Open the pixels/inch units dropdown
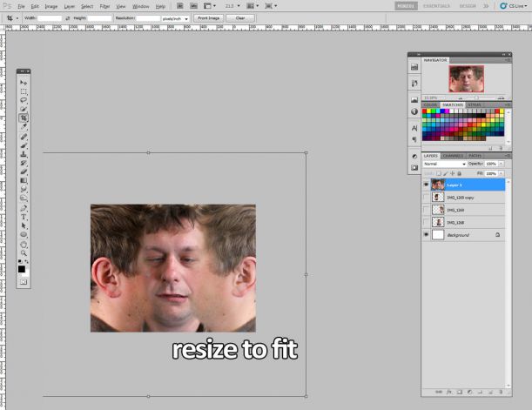Screen dimensions: 532x410 (x=175, y=18)
